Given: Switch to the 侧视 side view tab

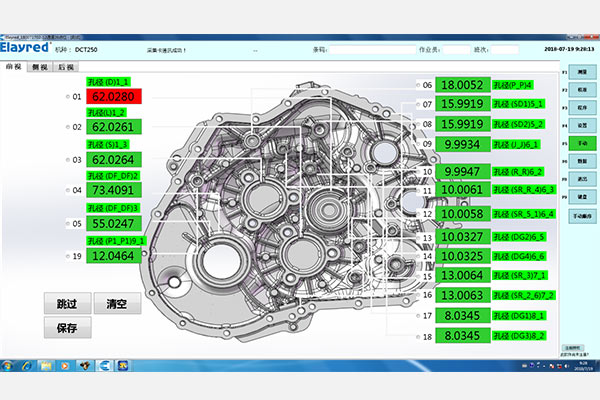Looking at the screenshot, I should coord(40,67).
